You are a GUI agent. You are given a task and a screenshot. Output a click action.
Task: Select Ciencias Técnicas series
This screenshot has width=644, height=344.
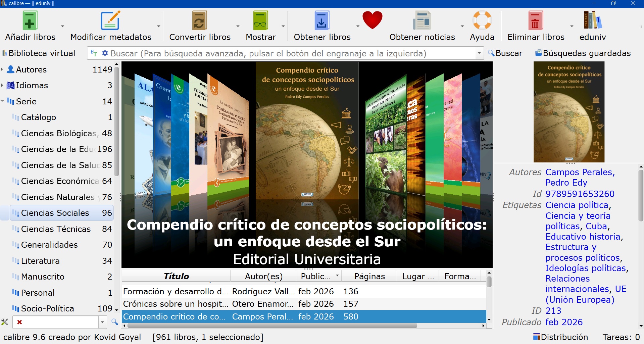pos(56,229)
